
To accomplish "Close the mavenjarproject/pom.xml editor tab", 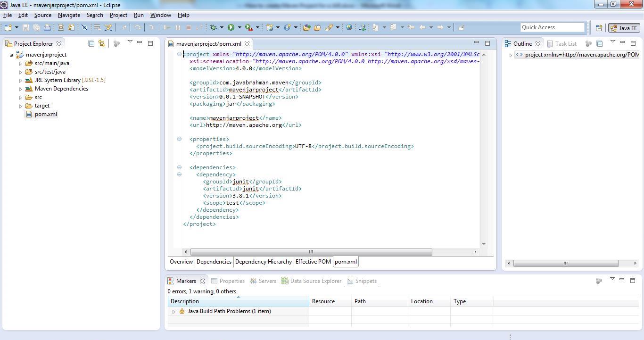I will pyautogui.click(x=247, y=44).
